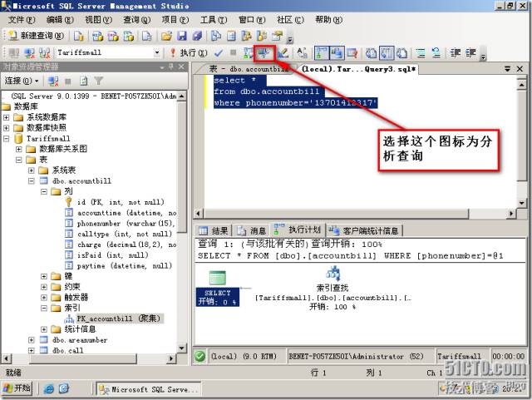532x400 pixels.
Task: Click the New Query button
Action: pos(36,35)
